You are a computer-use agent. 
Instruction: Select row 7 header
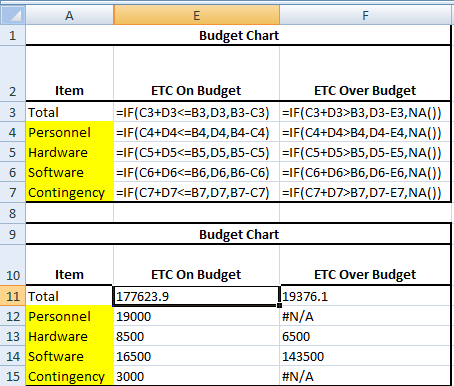[x=13, y=192]
